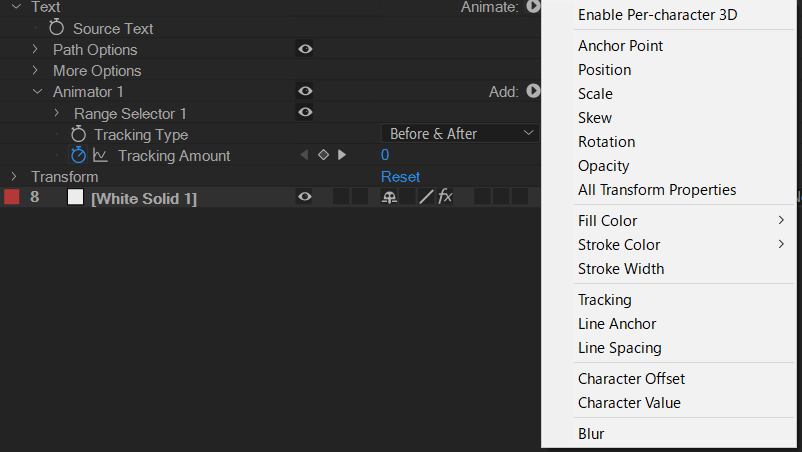Expand the Range Selector 1 group

(x=57, y=113)
